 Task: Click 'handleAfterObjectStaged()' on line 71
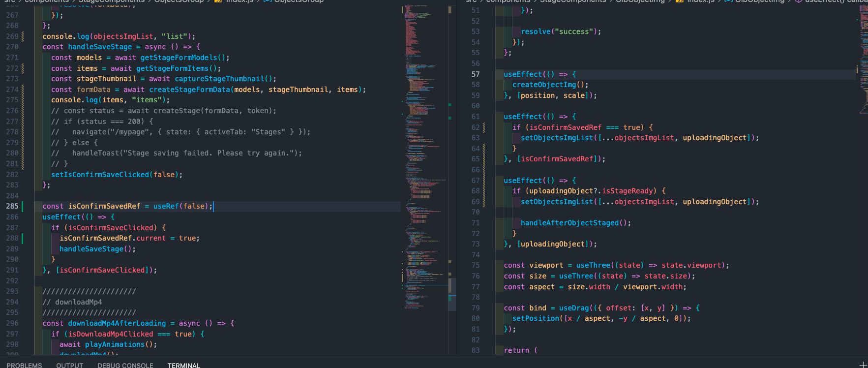coord(574,223)
